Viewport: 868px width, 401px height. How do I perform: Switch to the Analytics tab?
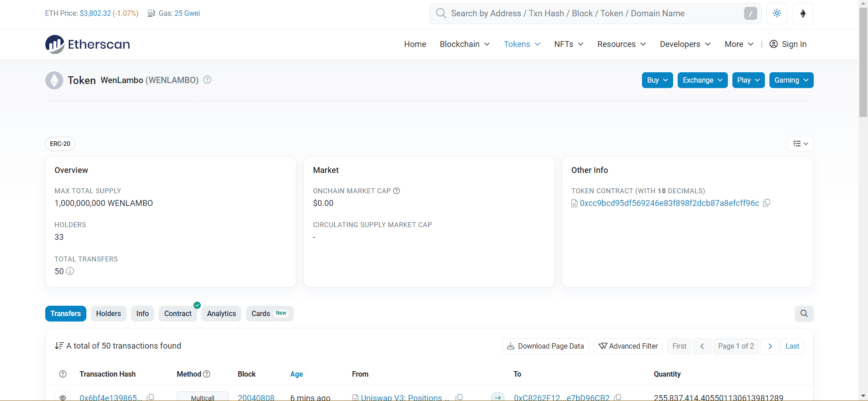tap(222, 314)
